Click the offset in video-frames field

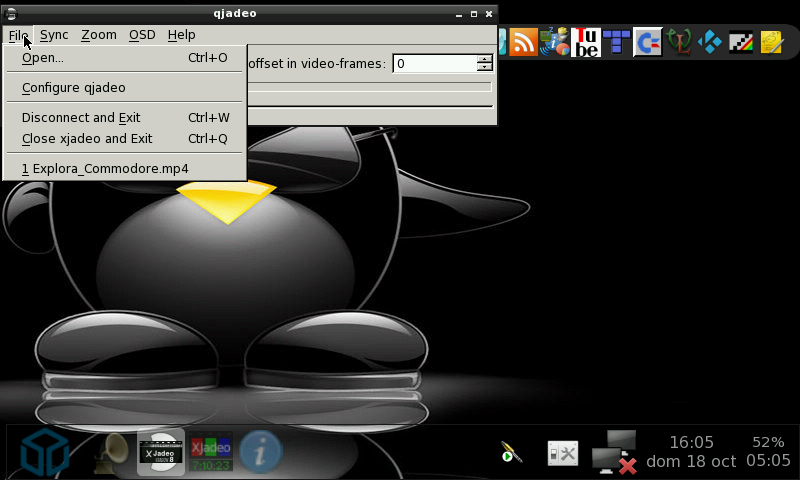[435, 64]
